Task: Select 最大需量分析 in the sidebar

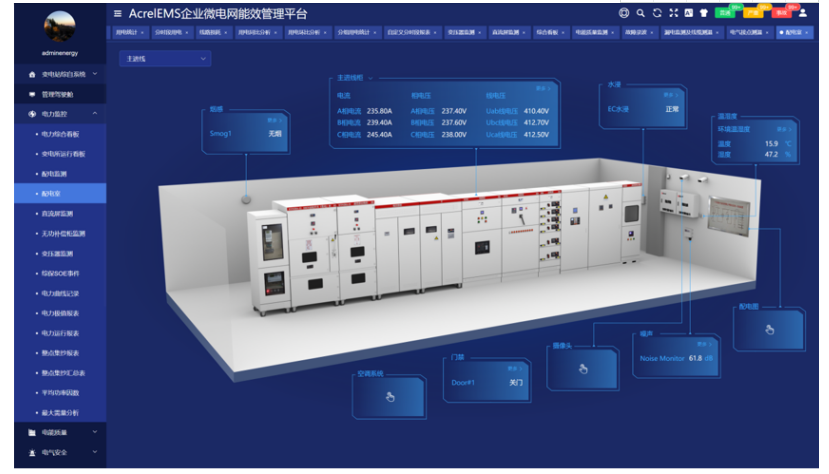Action: click(x=60, y=412)
